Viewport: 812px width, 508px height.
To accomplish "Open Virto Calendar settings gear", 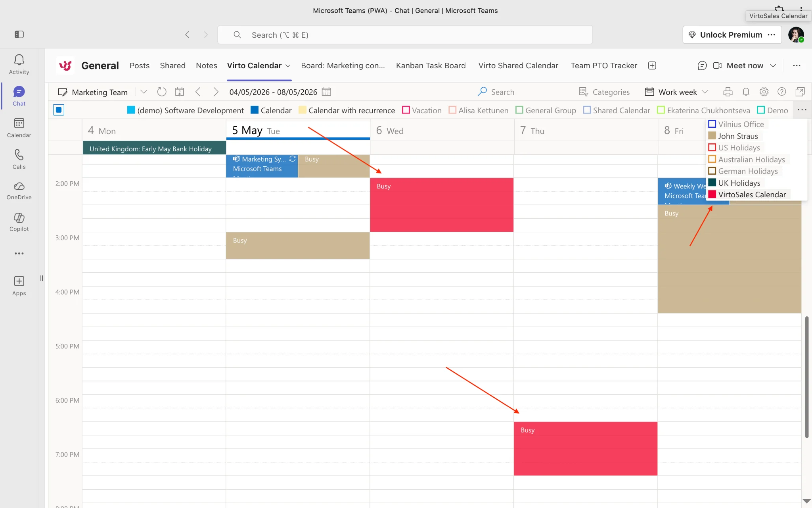I will tap(764, 92).
